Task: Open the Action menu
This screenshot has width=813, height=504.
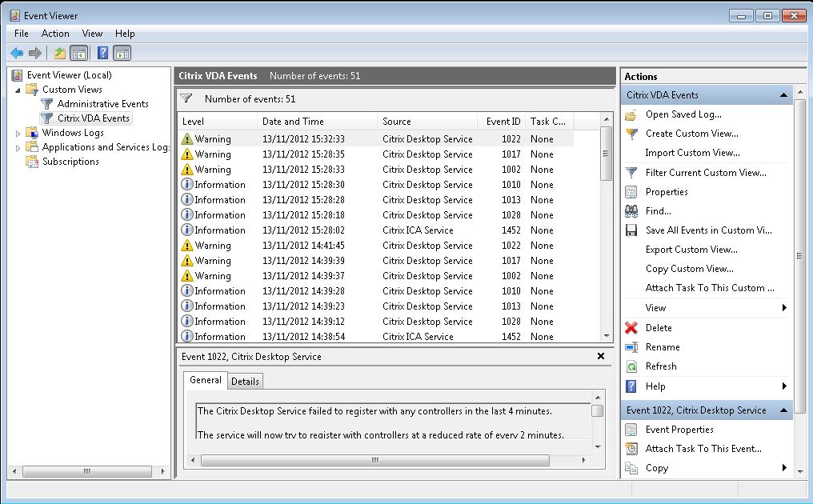Action: tap(55, 34)
